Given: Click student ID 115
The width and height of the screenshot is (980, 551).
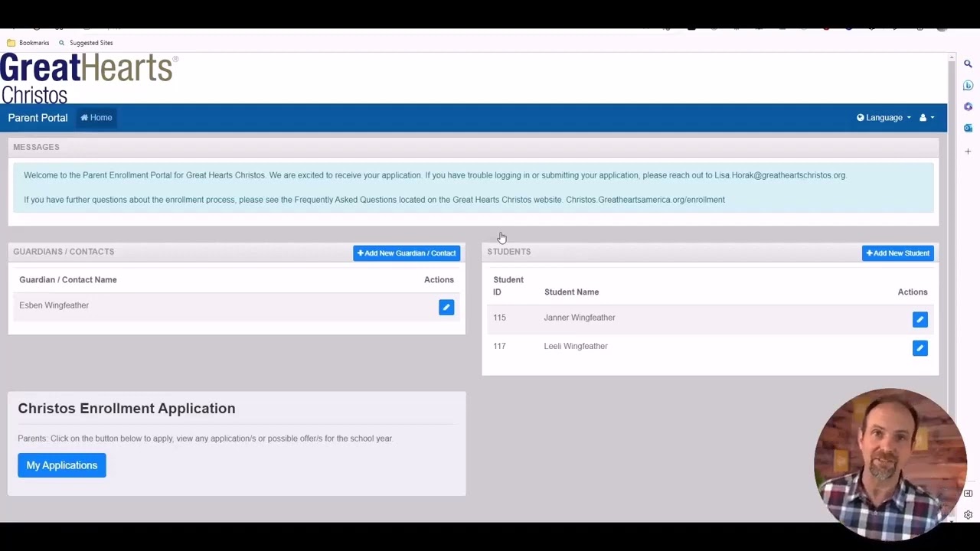Looking at the screenshot, I should [x=499, y=318].
